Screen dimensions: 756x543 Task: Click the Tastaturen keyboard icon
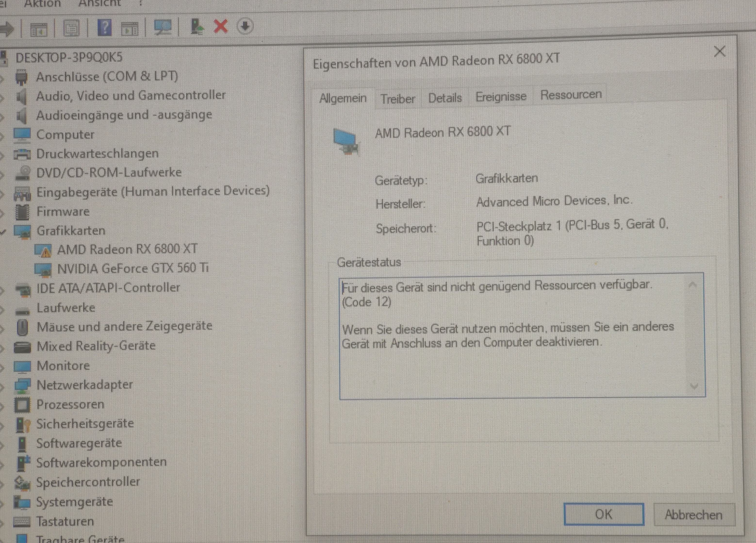[22, 522]
